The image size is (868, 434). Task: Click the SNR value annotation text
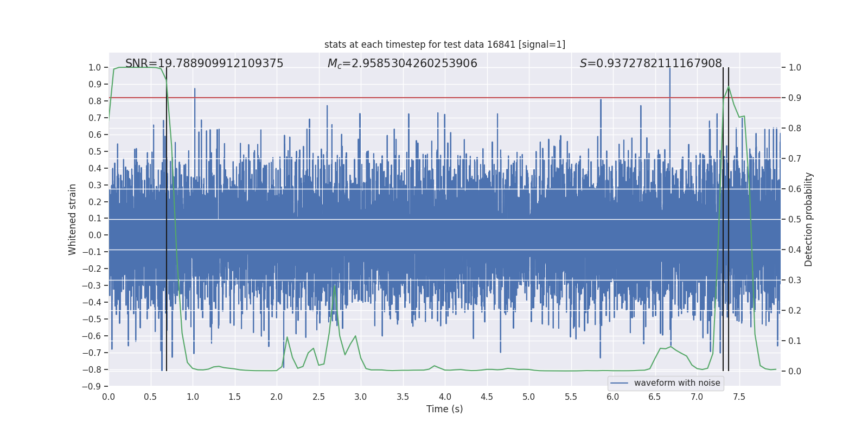(x=204, y=63)
